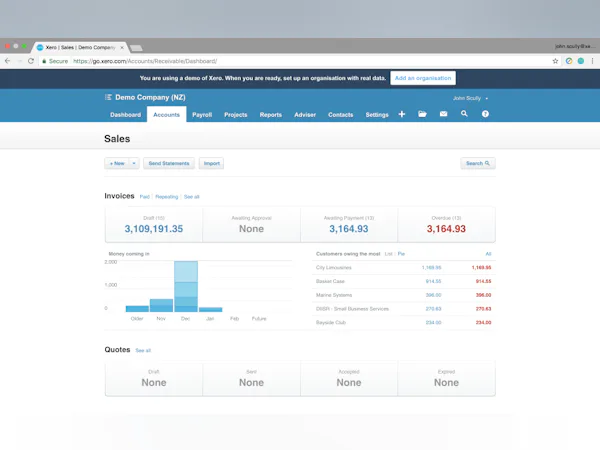Click Send Statements button
600x450 pixels.
(169, 163)
